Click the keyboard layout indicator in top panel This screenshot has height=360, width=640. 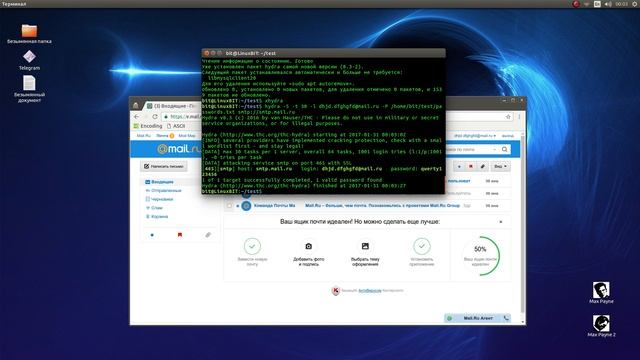pos(597,4)
